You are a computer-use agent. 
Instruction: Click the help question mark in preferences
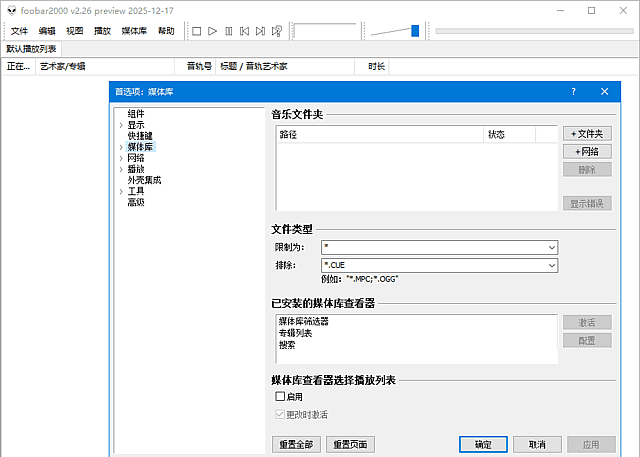573,91
